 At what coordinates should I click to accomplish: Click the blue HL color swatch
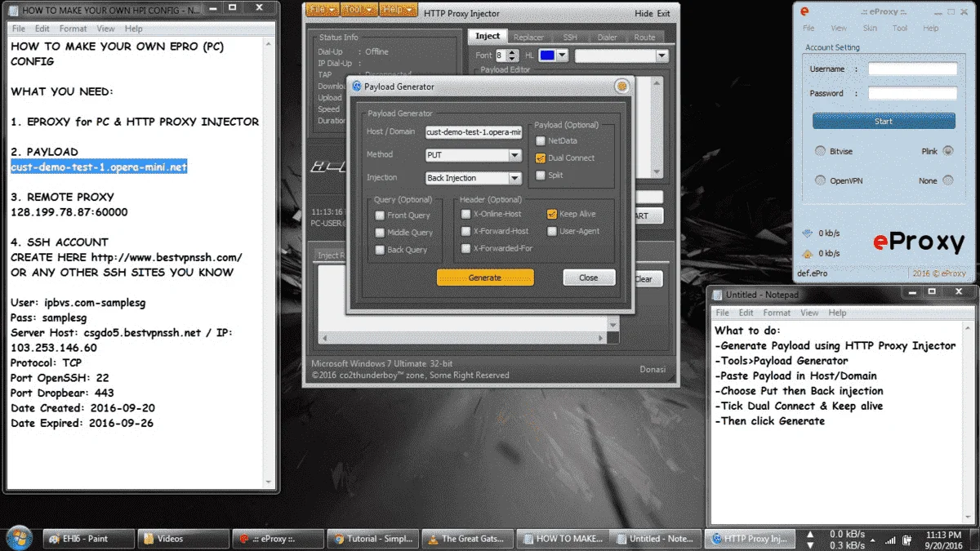pos(547,56)
